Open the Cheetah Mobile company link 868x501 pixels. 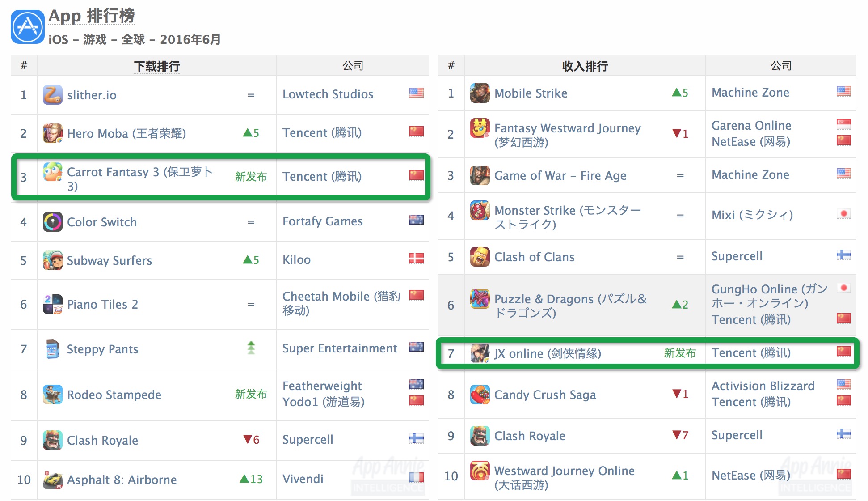coord(341,303)
